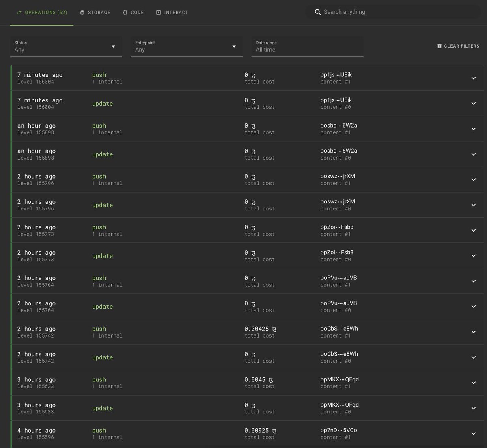Expand the opMKX…QFqd content #0 row
Screen dimensions: 487x448
tap(473, 408)
